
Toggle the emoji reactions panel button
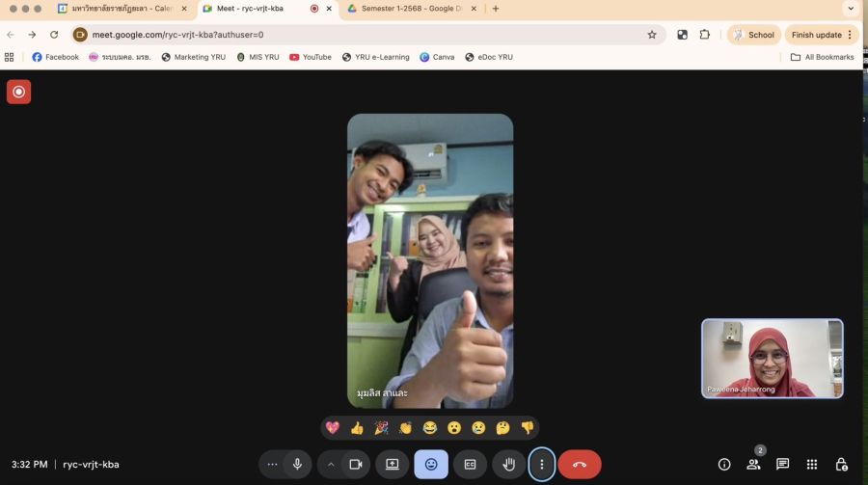pyautogui.click(x=431, y=464)
